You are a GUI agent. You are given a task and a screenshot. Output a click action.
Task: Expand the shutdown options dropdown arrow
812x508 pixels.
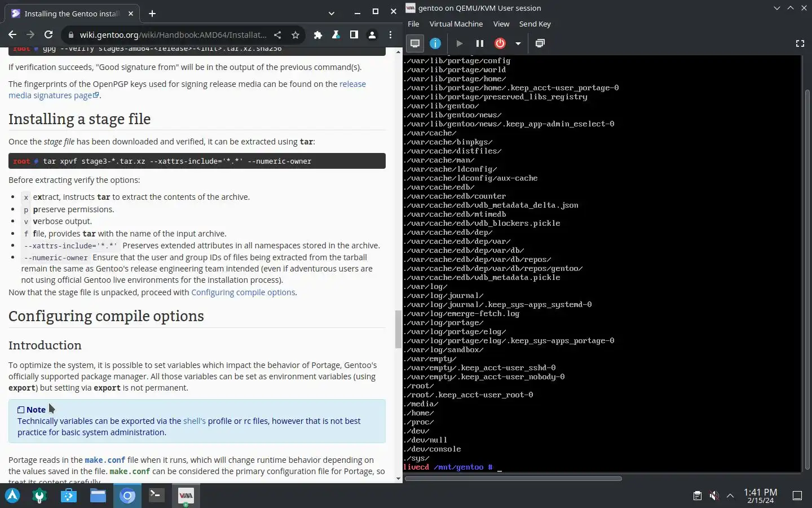pyautogui.click(x=518, y=43)
